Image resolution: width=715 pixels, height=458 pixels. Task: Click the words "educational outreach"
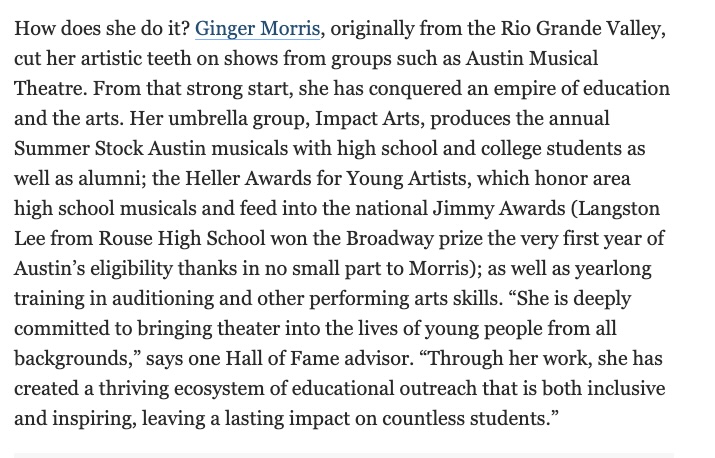click(x=384, y=389)
